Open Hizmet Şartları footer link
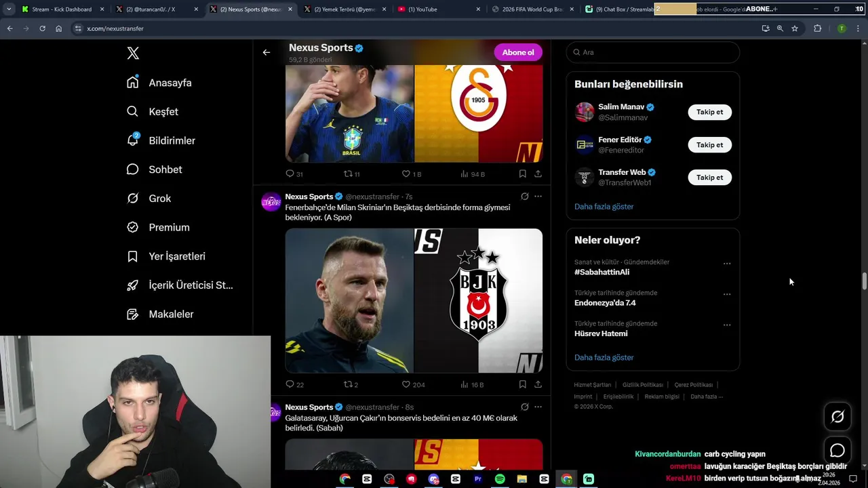868x488 pixels. [x=592, y=385]
